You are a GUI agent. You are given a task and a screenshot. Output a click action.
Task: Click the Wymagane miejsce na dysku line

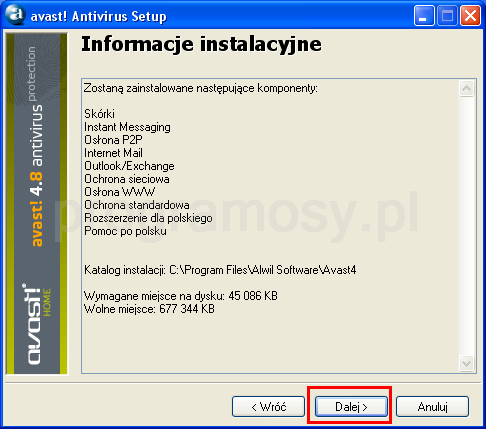click(181, 296)
